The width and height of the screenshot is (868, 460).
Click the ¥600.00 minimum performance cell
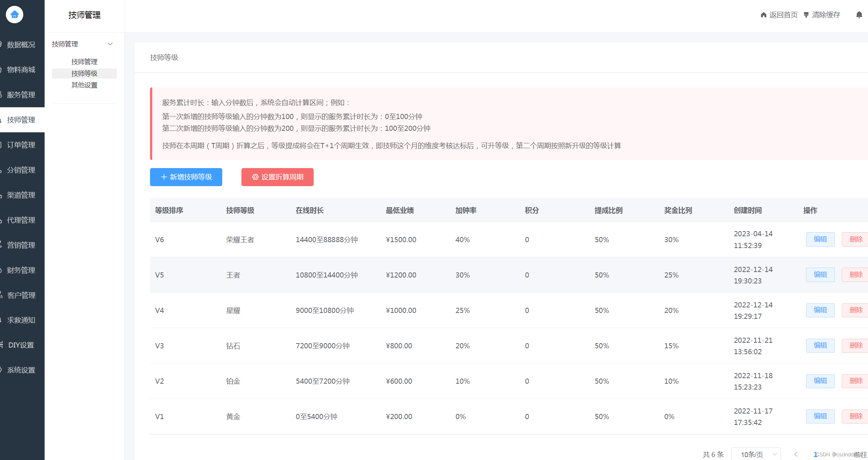click(399, 381)
